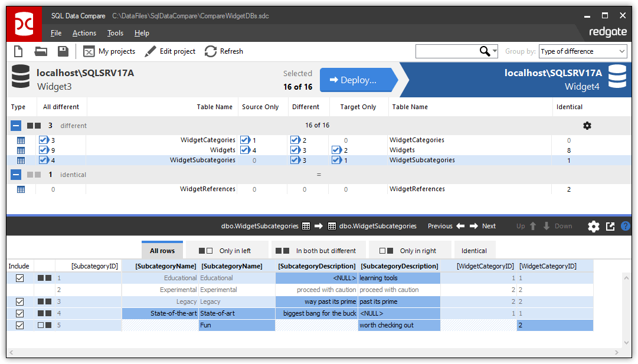Click the WidgetCategories table icon

tap(21, 140)
